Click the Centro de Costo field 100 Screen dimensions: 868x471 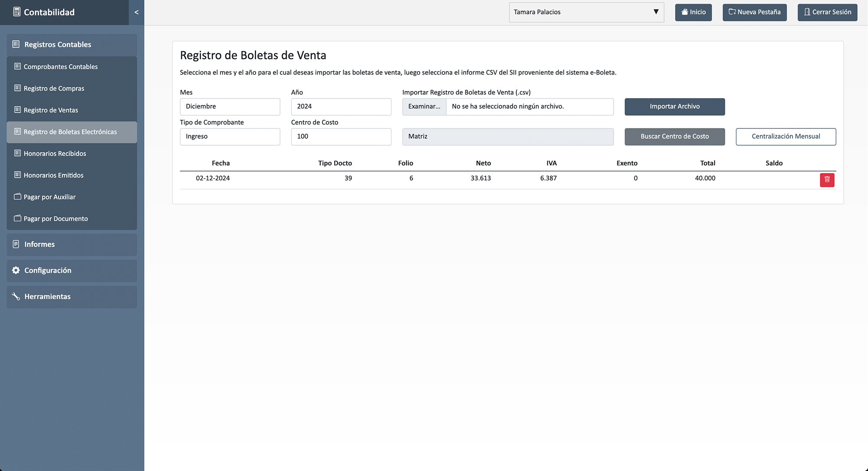click(341, 137)
